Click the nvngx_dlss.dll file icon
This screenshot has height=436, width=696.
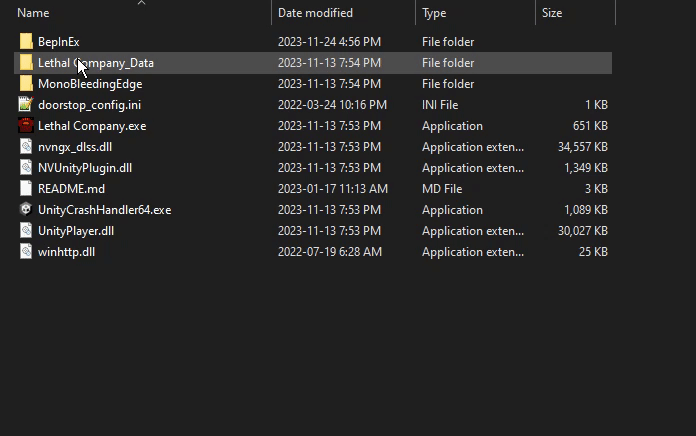tap(26, 147)
